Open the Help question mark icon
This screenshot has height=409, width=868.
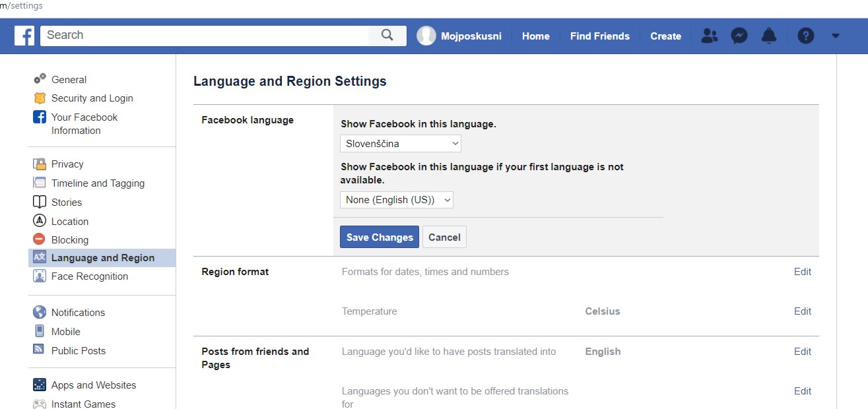(x=805, y=36)
